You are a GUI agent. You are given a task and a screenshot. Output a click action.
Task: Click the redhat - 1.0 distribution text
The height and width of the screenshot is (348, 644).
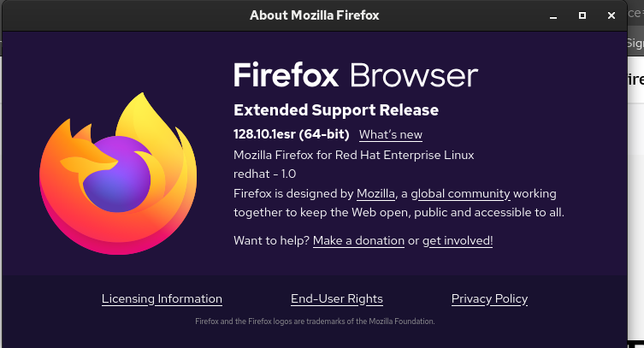(264, 174)
